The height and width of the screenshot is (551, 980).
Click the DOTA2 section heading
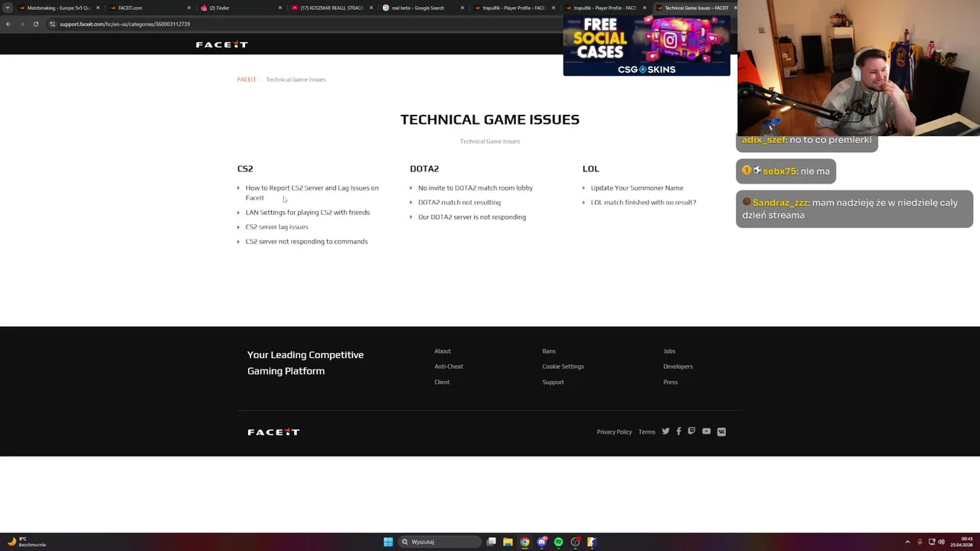tap(424, 168)
